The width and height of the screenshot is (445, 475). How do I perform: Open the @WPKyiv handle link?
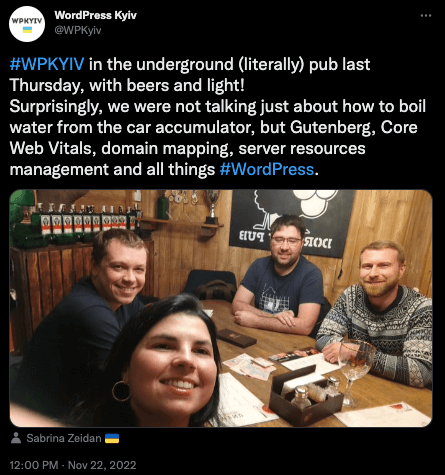tap(78, 30)
